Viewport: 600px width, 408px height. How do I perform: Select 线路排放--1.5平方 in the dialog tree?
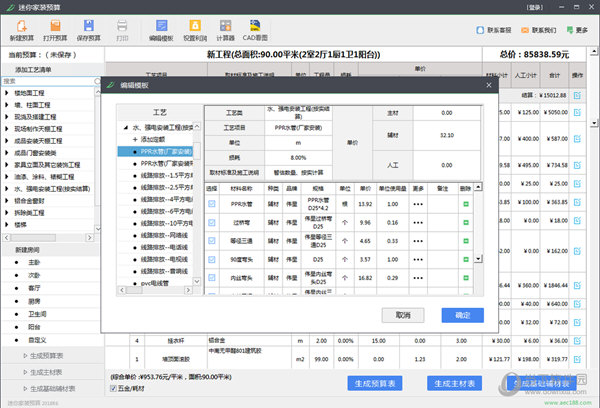tap(166, 175)
